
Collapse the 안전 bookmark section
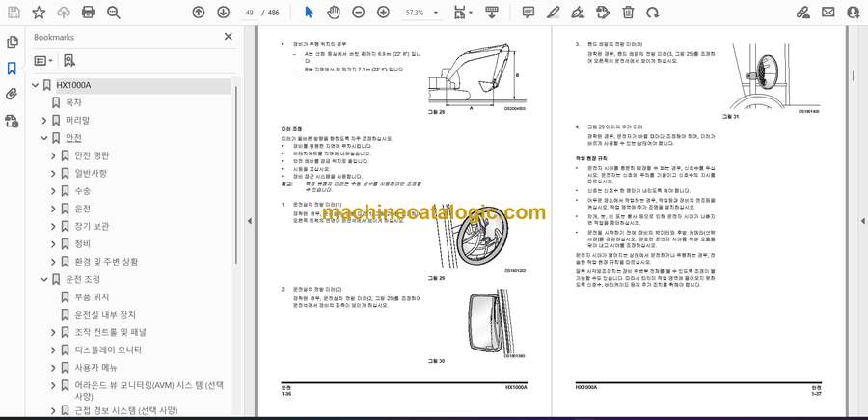point(44,138)
